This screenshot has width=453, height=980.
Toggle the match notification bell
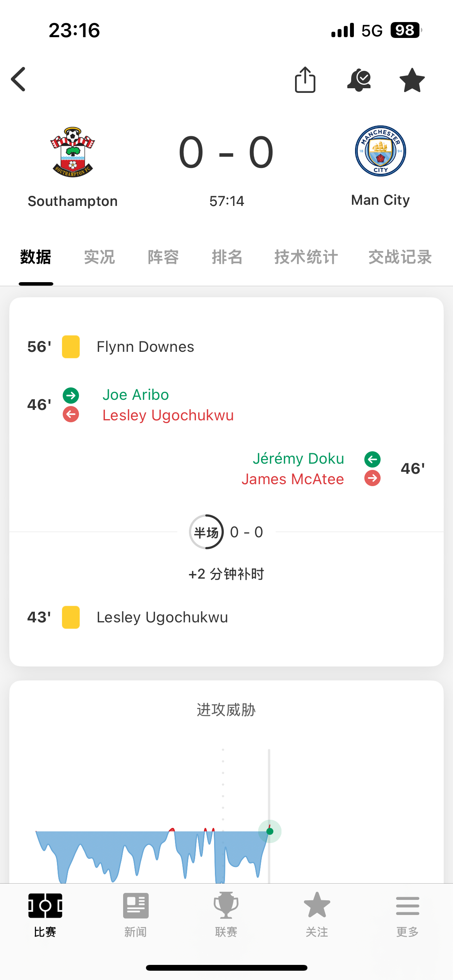pyautogui.click(x=359, y=80)
